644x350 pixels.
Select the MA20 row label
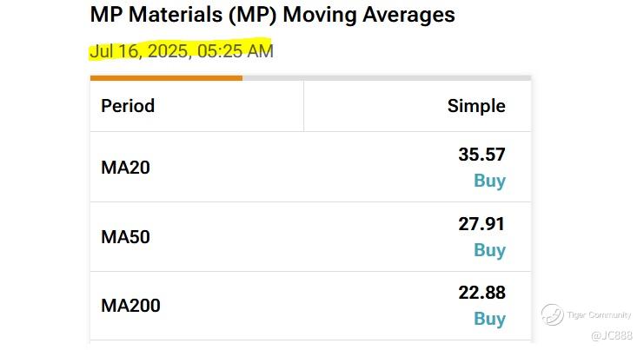click(x=125, y=167)
